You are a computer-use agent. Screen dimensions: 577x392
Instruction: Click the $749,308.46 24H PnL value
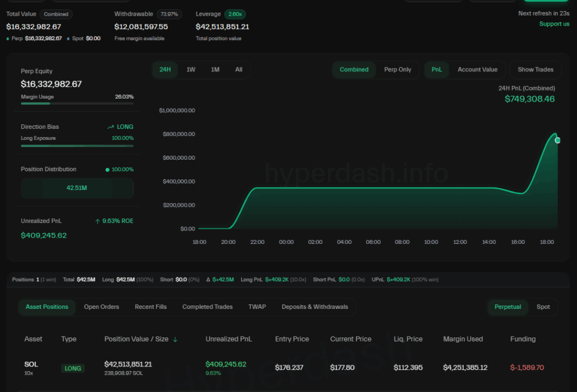coord(529,99)
